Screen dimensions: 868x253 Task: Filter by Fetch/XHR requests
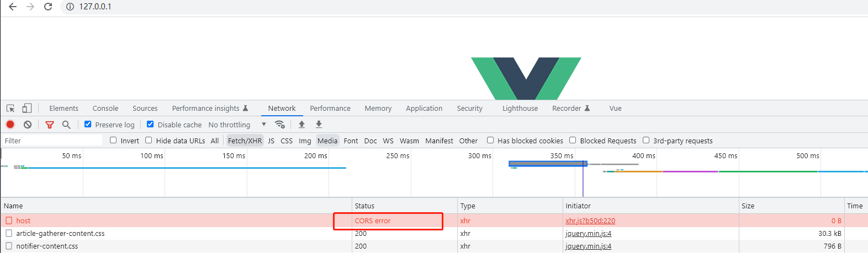tap(245, 141)
